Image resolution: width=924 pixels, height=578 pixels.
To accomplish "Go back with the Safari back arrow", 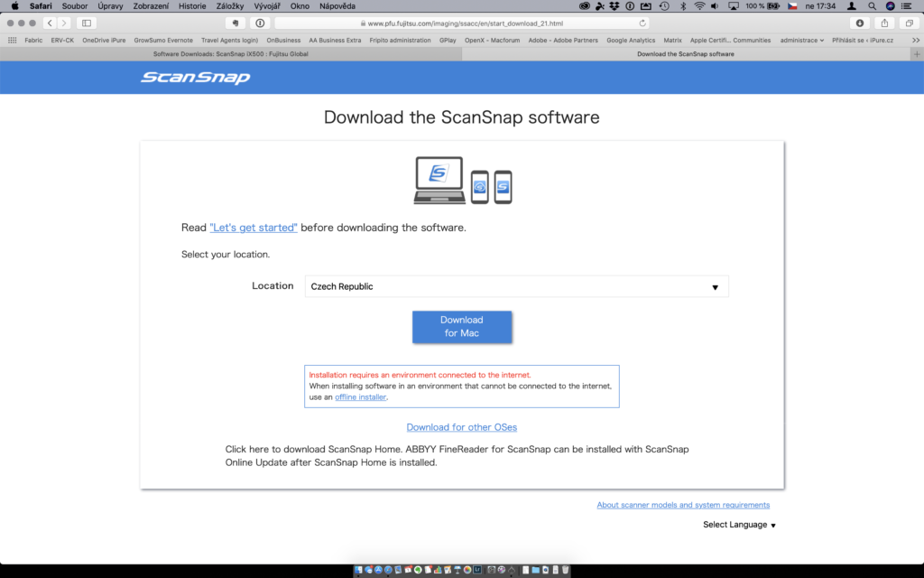I will click(x=50, y=23).
